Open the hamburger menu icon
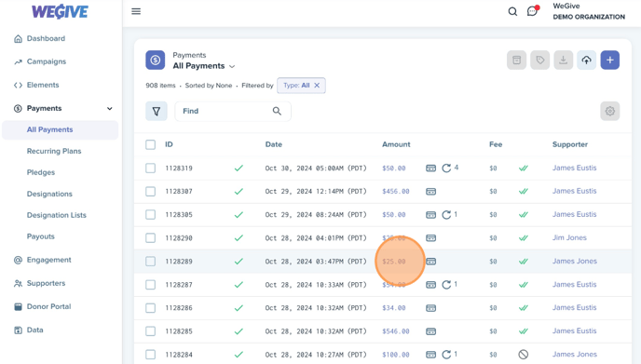Image resolution: width=641 pixels, height=364 pixels. [x=136, y=11]
